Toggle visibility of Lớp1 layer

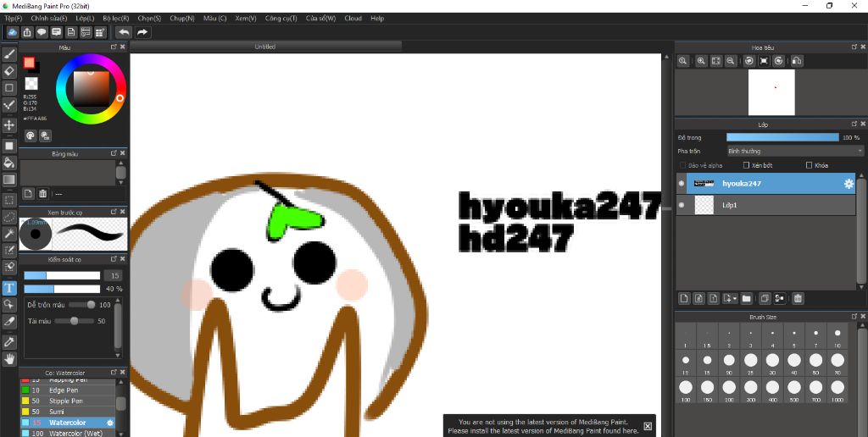coord(682,205)
